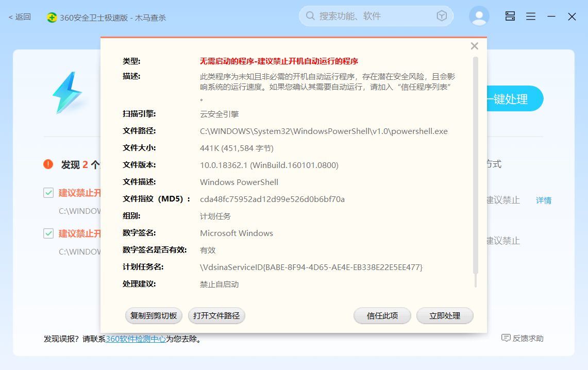Screen dimensions: 588x370
Task: Open the 详情 details link
Action: pyautogui.click(x=543, y=200)
